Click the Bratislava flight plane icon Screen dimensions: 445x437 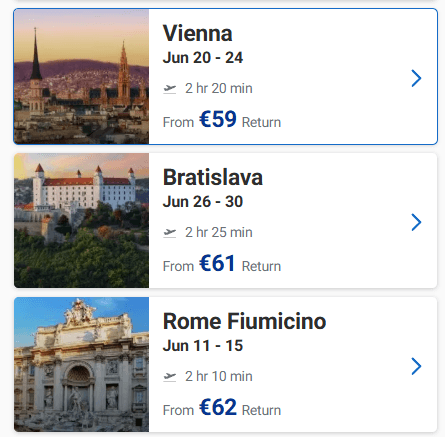[x=170, y=233]
